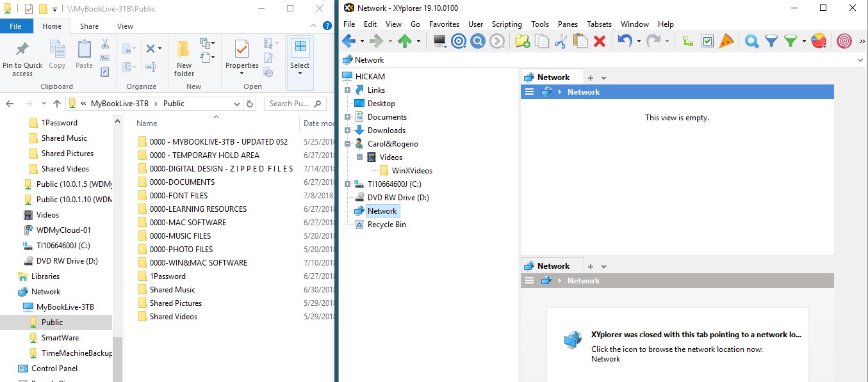Open the XYplorer address bar dropdown
The image size is (868, 382).
[x=860, y=60]
